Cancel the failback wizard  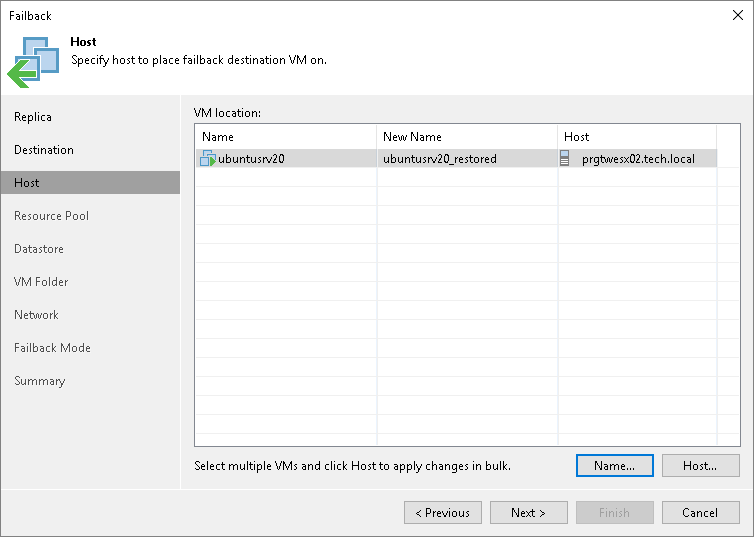pos(700,512)
